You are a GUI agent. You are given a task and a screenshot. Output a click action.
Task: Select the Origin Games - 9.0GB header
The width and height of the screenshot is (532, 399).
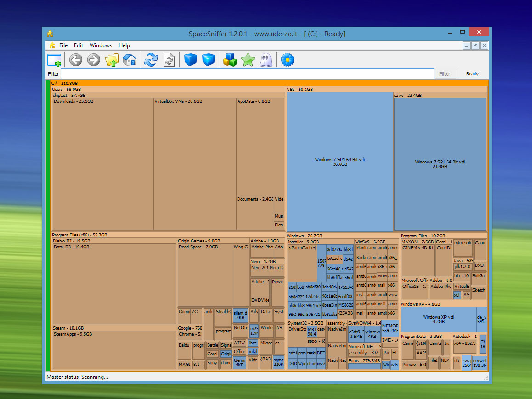[x=213, y=241]
